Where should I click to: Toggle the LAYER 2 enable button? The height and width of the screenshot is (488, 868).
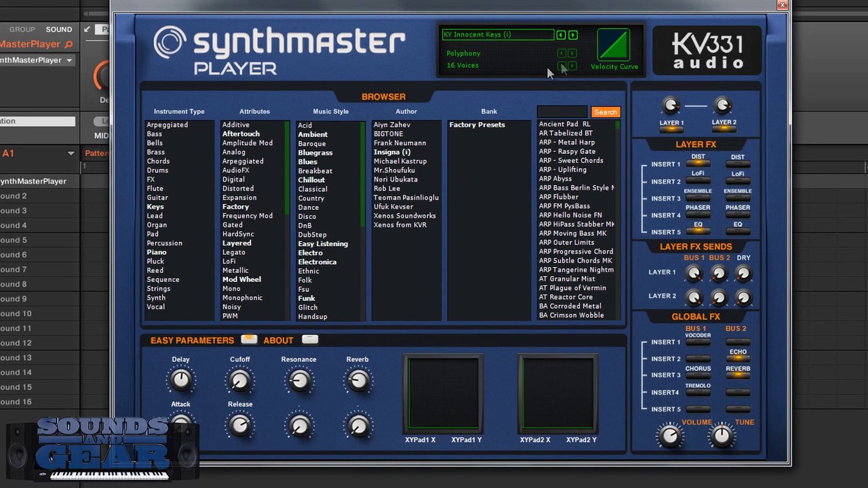click(x=724, y=129)
